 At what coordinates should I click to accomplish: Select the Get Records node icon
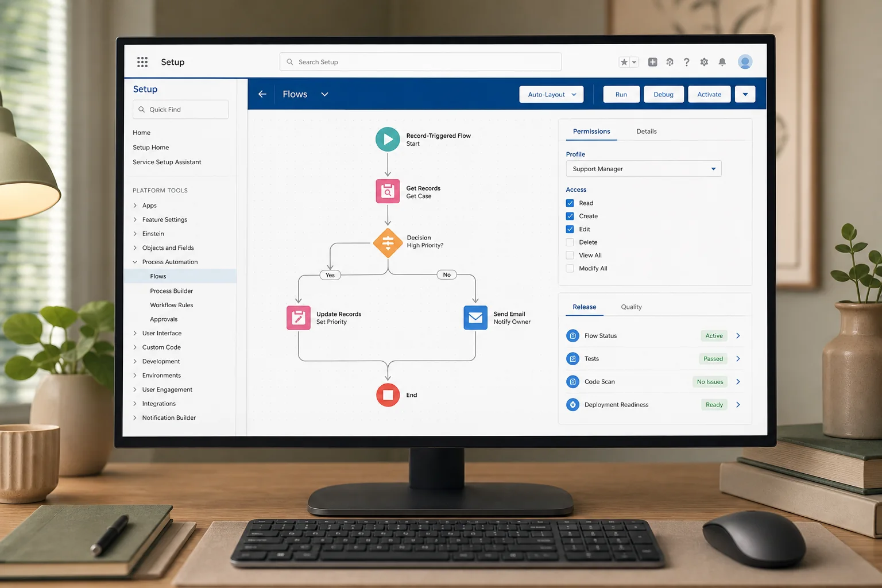click(x=388, y=191)
